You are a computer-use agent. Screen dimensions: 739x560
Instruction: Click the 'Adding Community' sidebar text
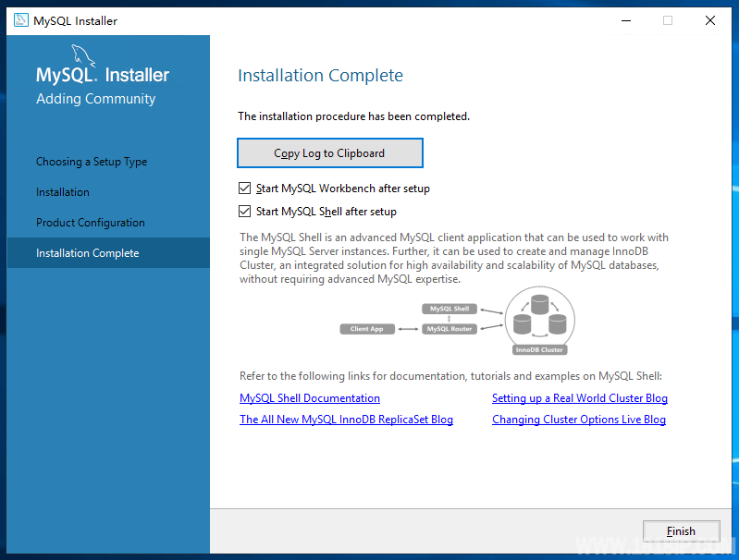coord(95,99)
